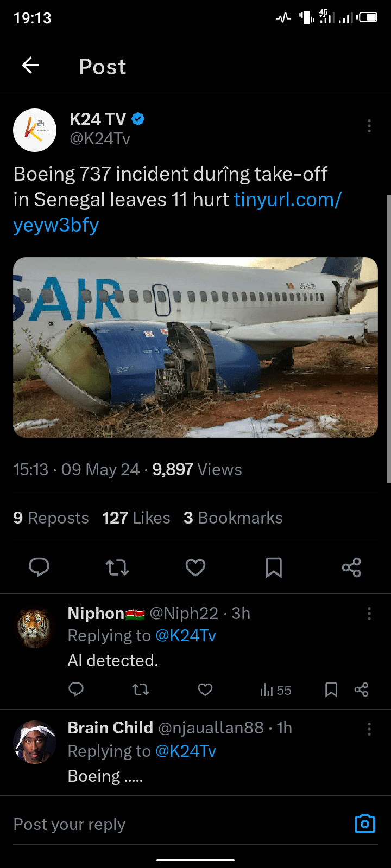View the damaged airplane photo
Screen dimensions: 391x868
coord(195,347)
